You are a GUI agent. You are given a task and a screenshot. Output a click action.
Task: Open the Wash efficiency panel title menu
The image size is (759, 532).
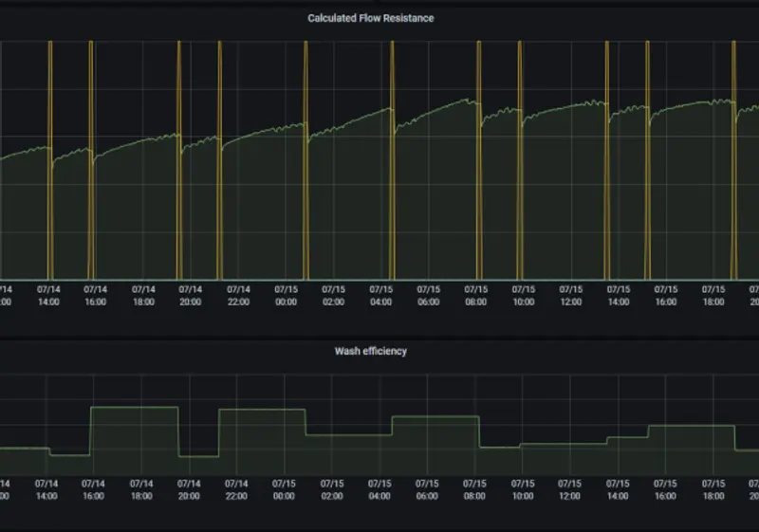(x=371, y=352)
